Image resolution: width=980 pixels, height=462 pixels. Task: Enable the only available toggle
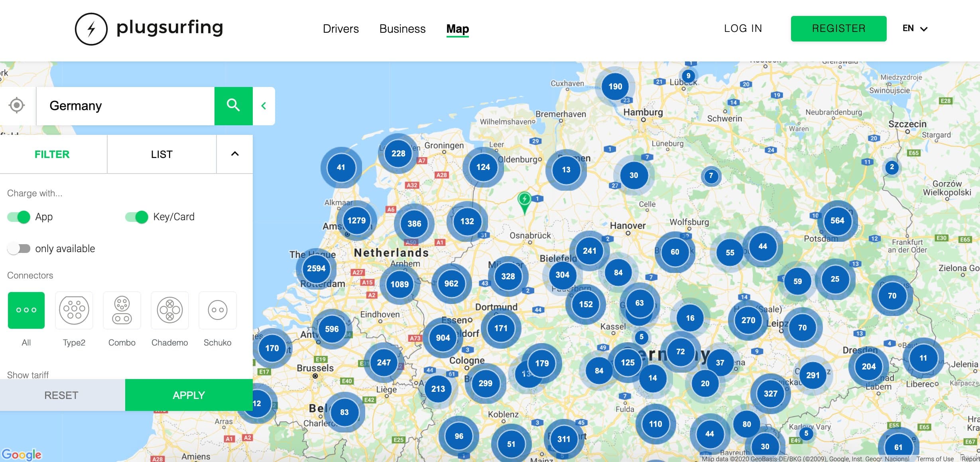[x=19, y=249]
